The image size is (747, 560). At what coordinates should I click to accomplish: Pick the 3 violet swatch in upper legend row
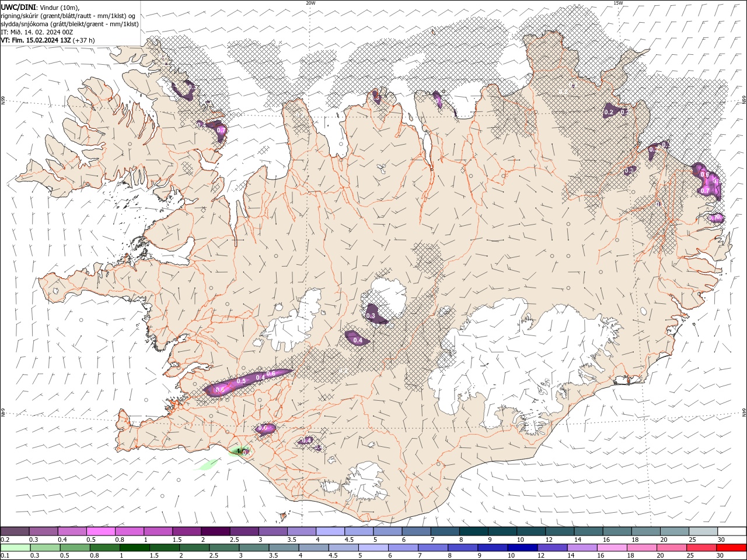(x=272, y=531)
